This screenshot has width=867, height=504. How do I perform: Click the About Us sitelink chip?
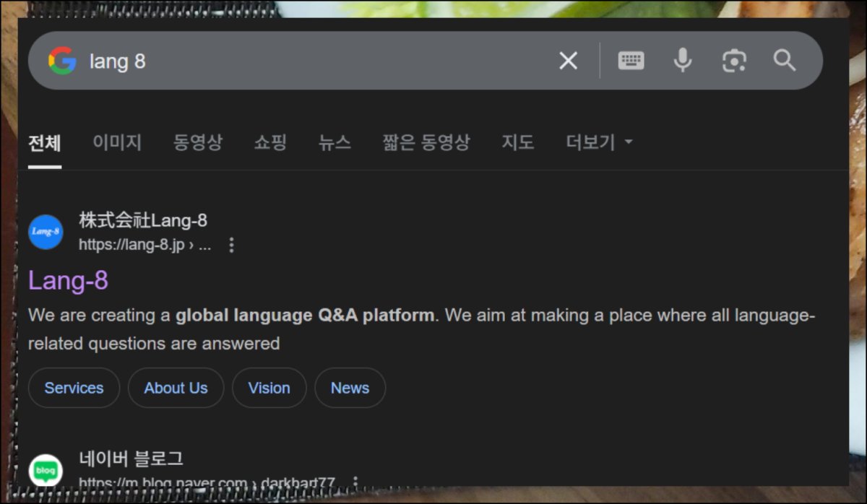pyautogui.click(x=176, y=388)
